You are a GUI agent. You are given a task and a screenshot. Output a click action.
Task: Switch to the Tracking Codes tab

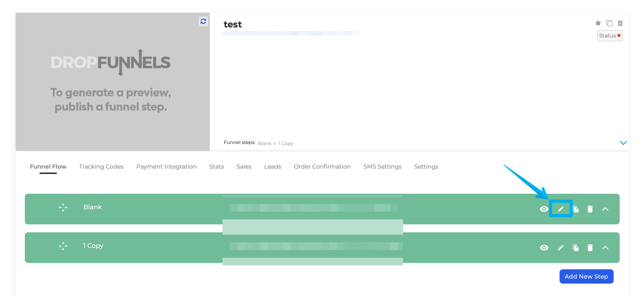pos(101,166)
